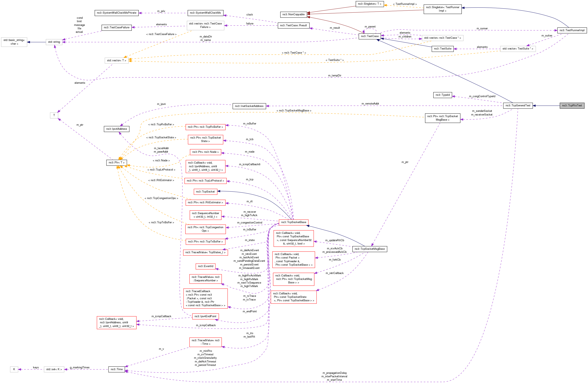Select std::vector< ns3::TestCaseFailure > node
Viewport: 588px width, 383px height.
[205, 25]
